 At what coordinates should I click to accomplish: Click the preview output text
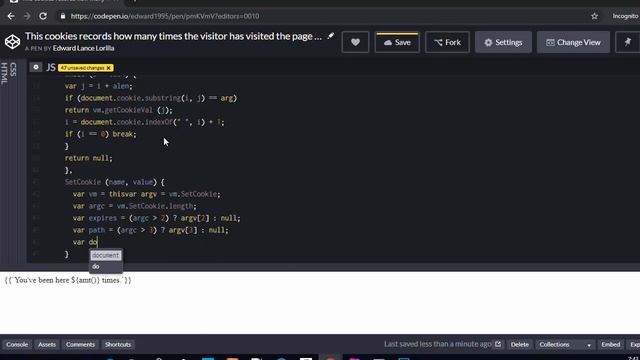pyautogui.click(x=68, y=280)
